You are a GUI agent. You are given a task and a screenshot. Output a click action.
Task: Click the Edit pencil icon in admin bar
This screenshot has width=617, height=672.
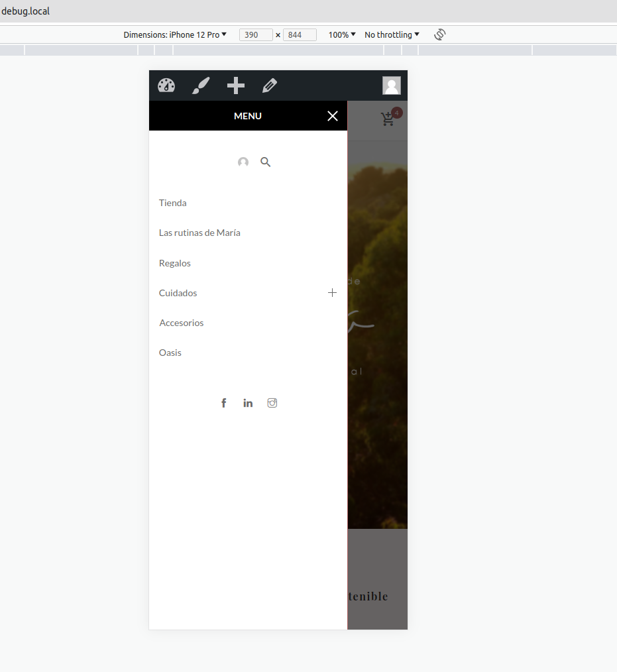coord(270,85)
